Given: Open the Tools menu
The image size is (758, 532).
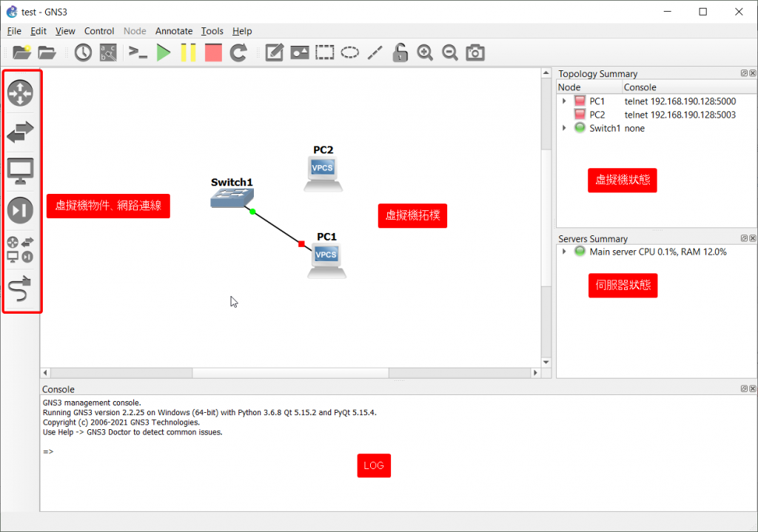Looking at the screenshot, I should click(x=212, y=31).
